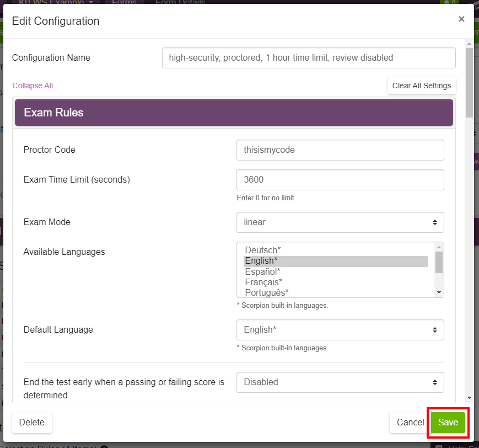Click languages list scroll down arrow
This screenshot has height=448, width=479.
(439, 292)
